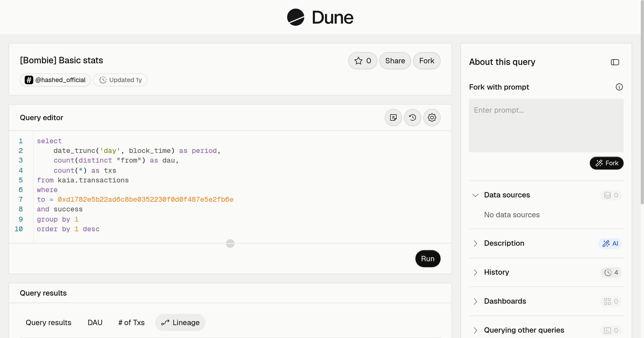Grab the editor resize handle below code

tap(230, 244)
